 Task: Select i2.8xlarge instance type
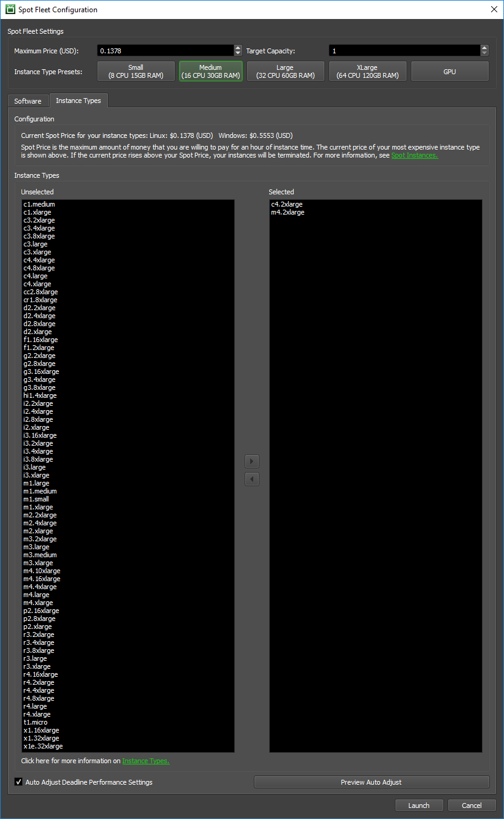128,419
